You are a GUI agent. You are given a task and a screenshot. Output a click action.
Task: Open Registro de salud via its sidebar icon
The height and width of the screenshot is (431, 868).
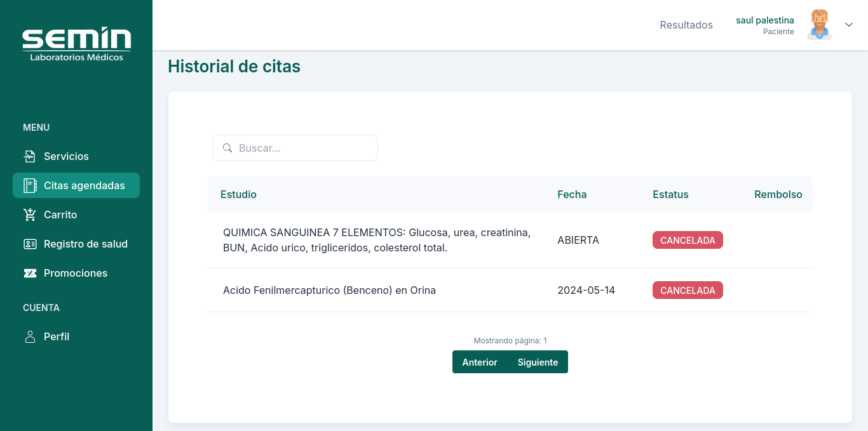click(29, 244)
